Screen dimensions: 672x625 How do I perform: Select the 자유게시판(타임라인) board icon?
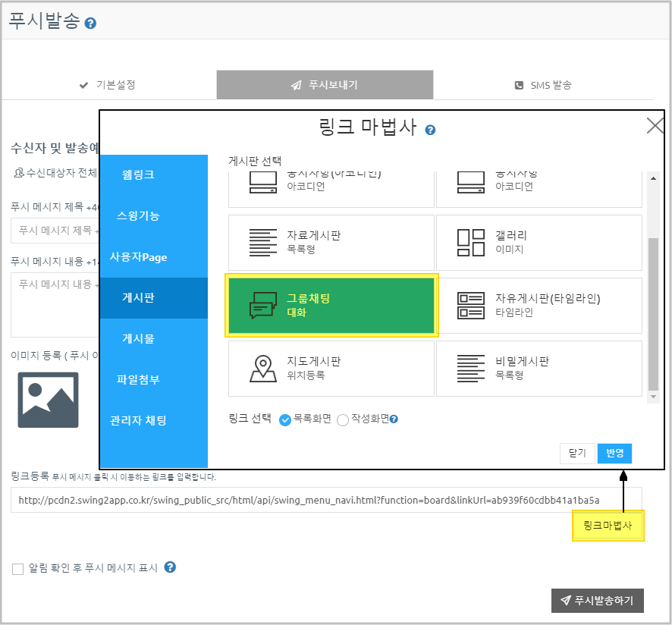point(471,305)
